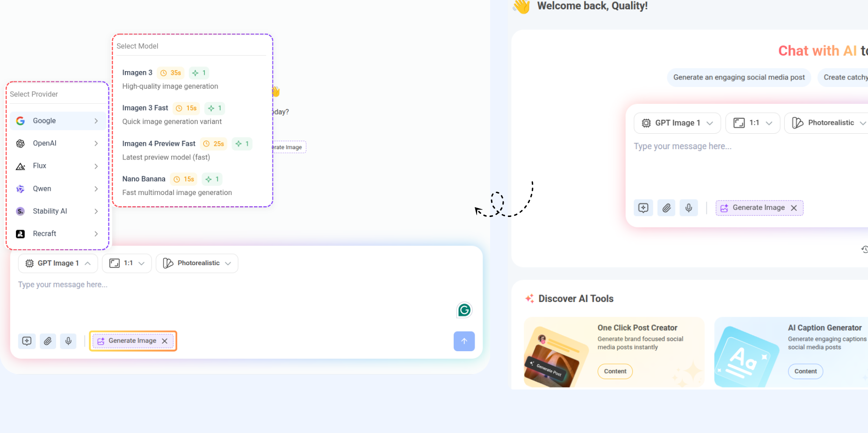Image resolution: width=868 pixels, height=433 pixels.
Task: Click 'Generate an engaging social media post' suggestion
Action: pyautogui.click(x=739, y=77)
